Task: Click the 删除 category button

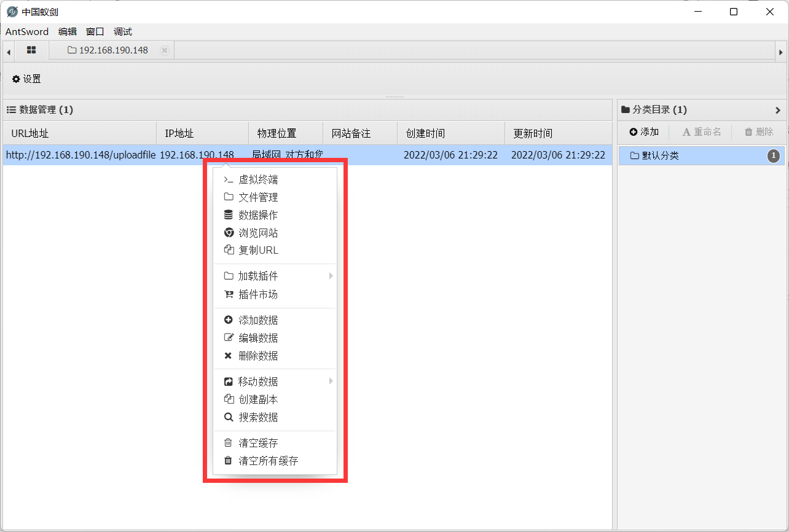Action: pyautogui.click(x=759, y=131)
